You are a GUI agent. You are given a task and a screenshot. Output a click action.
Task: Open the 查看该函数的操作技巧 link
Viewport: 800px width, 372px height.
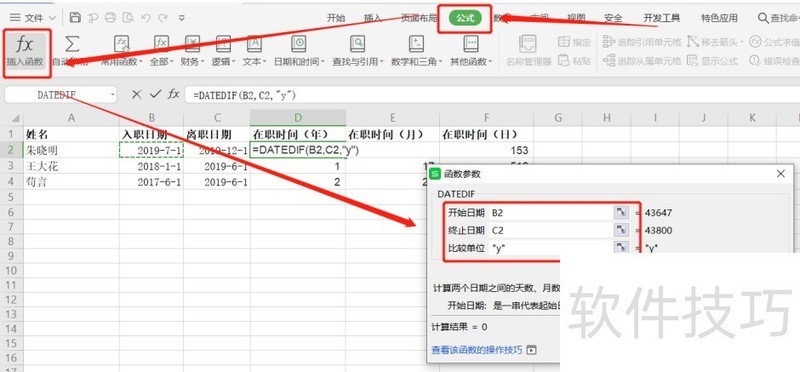coord(477,350)
